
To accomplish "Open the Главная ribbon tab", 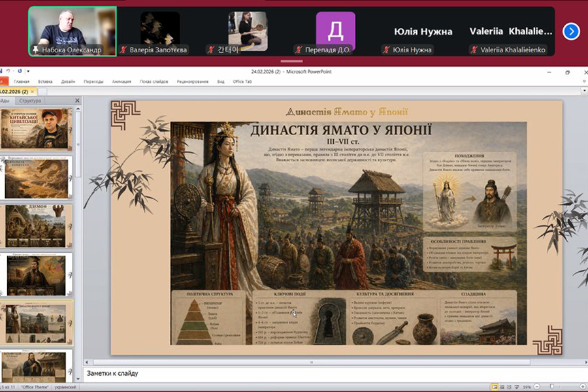I will tap(22, 82).
